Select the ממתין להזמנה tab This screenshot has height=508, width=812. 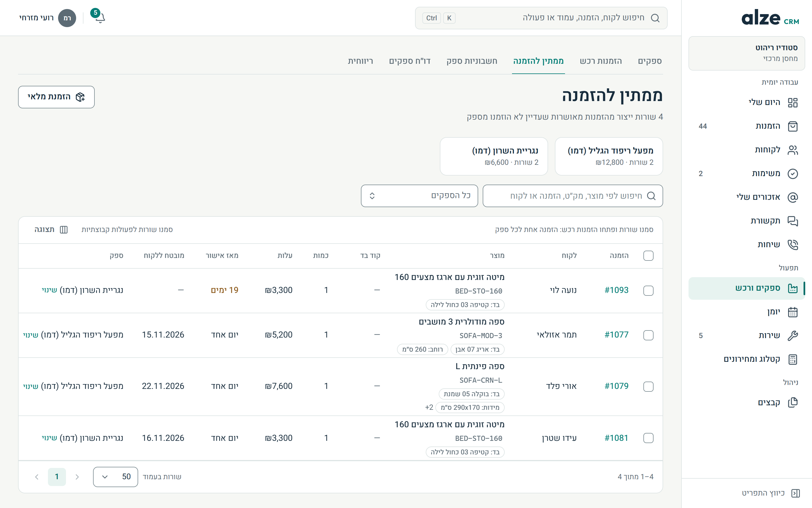[x=538, y=61]
